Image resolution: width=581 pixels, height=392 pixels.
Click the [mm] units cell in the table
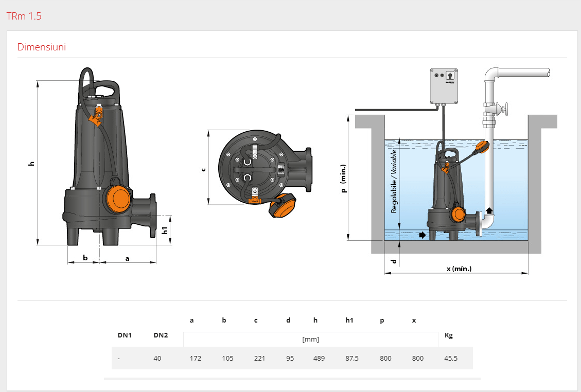[310, 339]
